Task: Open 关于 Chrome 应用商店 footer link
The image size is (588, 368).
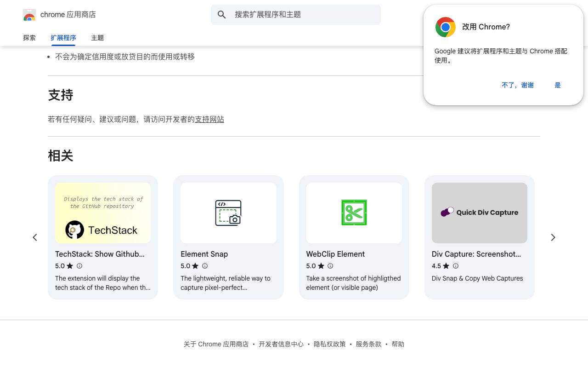Action: pyautogui.click(x=216, y=344)
